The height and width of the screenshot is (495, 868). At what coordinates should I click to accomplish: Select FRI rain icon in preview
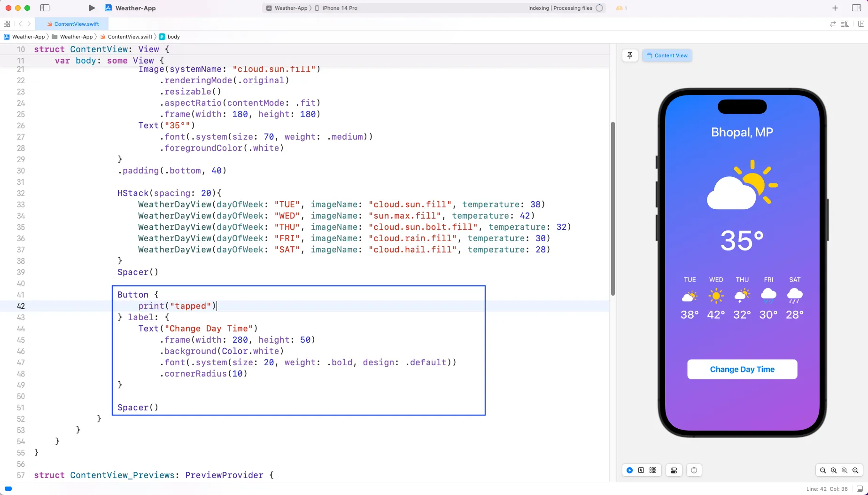(768, 296)
